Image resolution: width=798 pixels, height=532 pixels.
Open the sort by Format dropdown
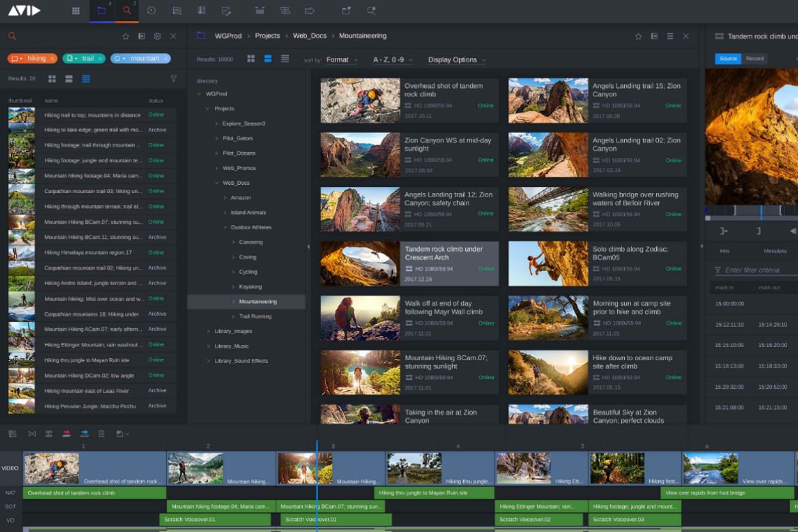pyautogui.click(x=341, y=60)
